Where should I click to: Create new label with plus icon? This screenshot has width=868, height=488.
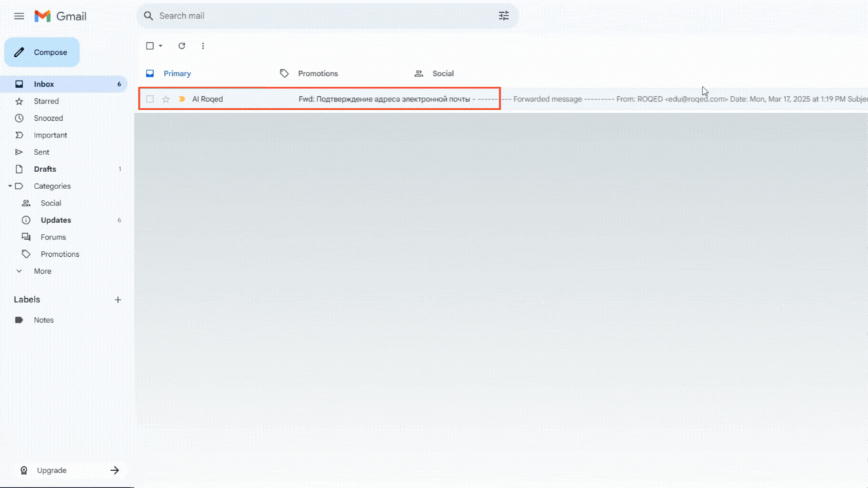click(118, 300)
